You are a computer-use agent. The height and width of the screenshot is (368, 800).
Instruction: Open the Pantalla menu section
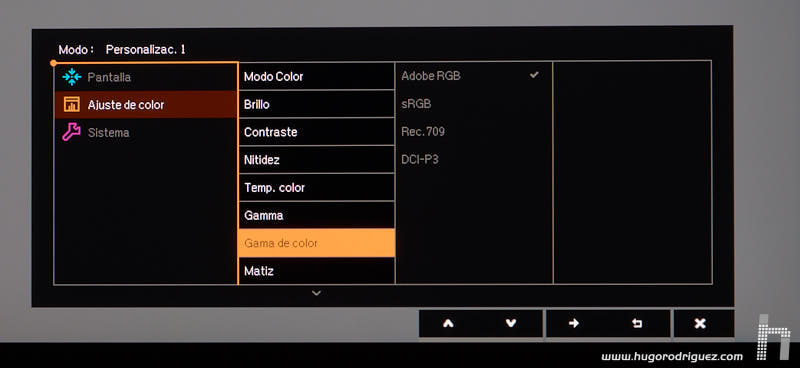[146, 77]
